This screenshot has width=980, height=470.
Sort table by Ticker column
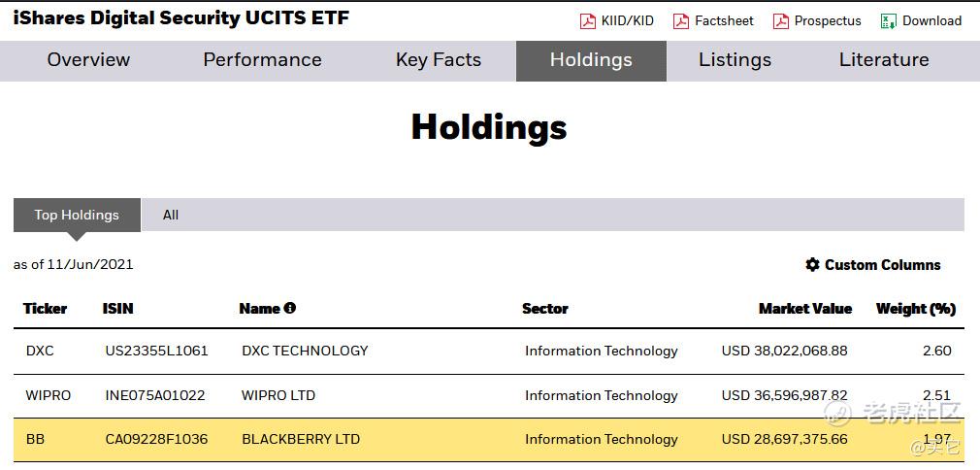(46, 309)
